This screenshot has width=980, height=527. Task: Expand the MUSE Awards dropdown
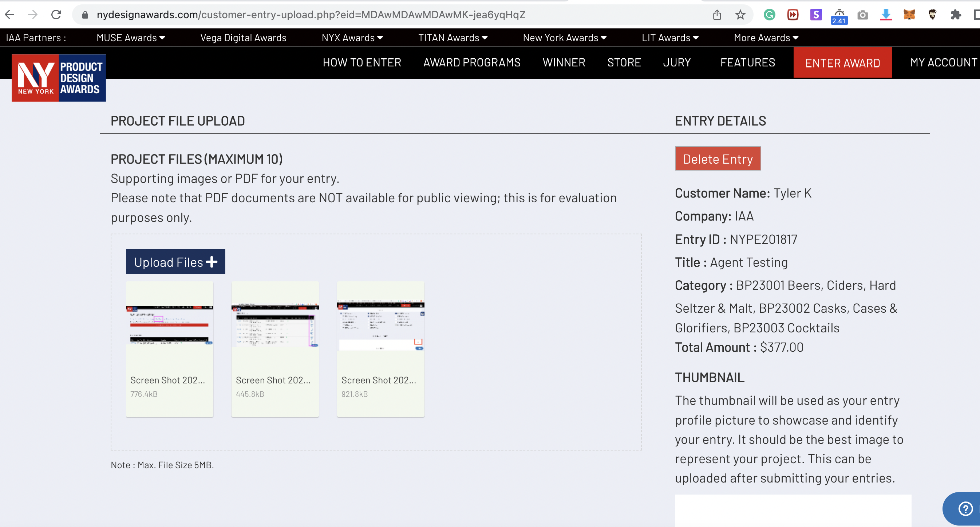[x=130, y=38]
